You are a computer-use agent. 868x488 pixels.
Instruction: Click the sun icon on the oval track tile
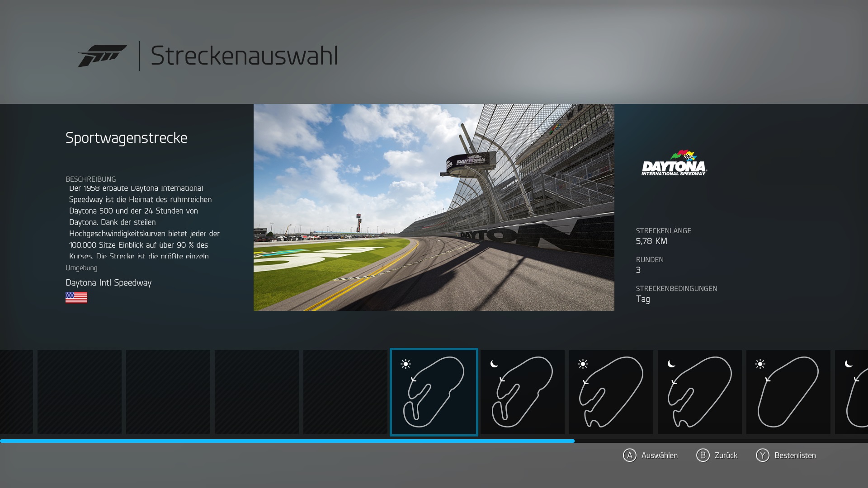coord(760,364)
